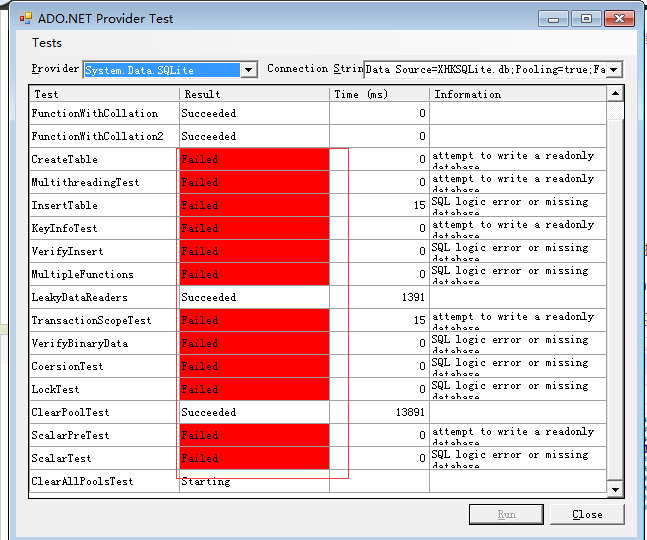Image resolution: width=647 pixels, height=540 pixels.
Task: Expand the Connection String dropdown arrow
Action: point(614,70)
